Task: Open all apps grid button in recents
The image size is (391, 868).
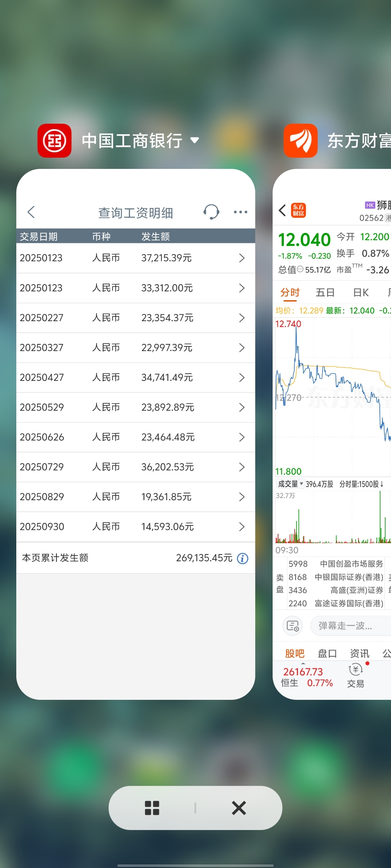Action: click(152, 808)
